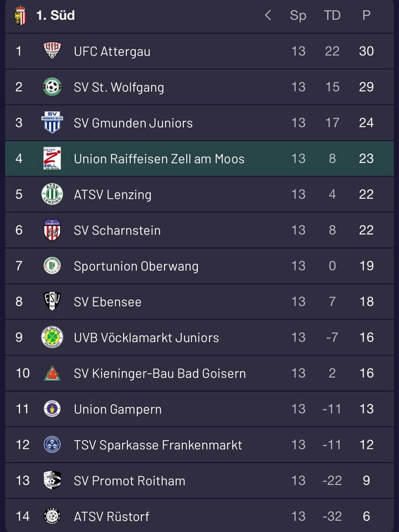Select the SV Gmunden Juniors crest

52,122
